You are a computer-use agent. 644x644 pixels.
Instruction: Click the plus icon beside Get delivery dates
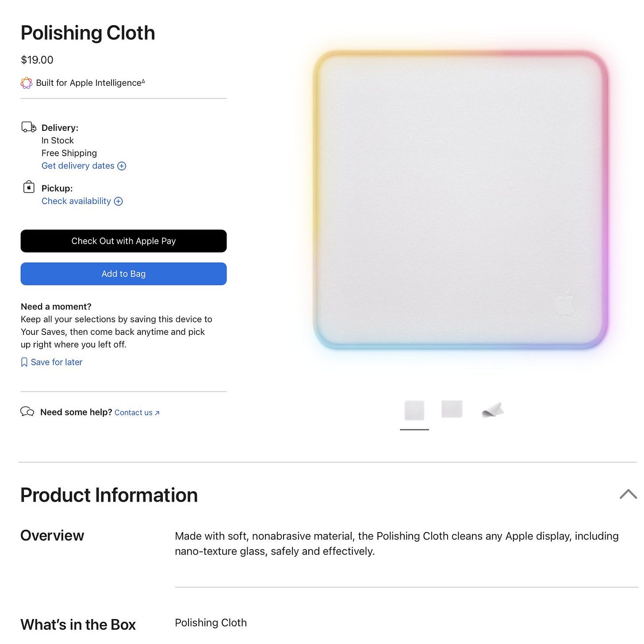[122, 166]
